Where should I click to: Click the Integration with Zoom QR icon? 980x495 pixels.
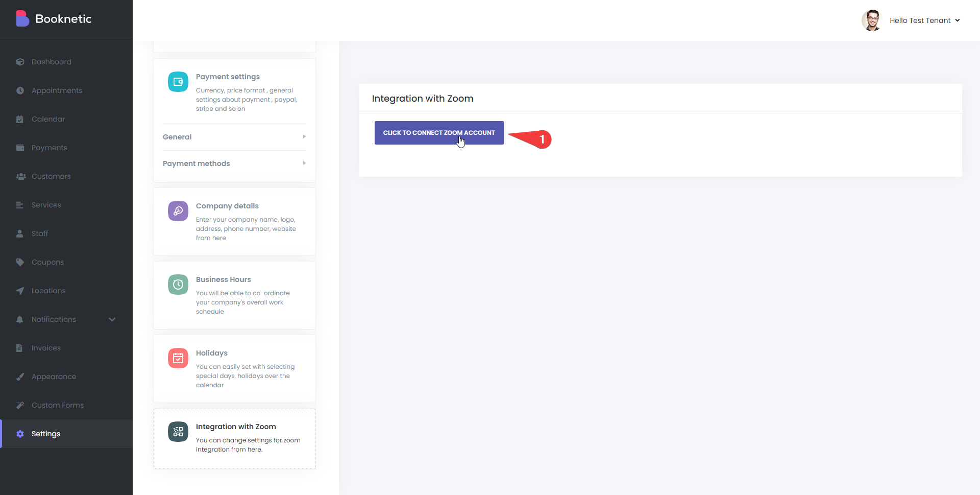[x=178, y=432]
